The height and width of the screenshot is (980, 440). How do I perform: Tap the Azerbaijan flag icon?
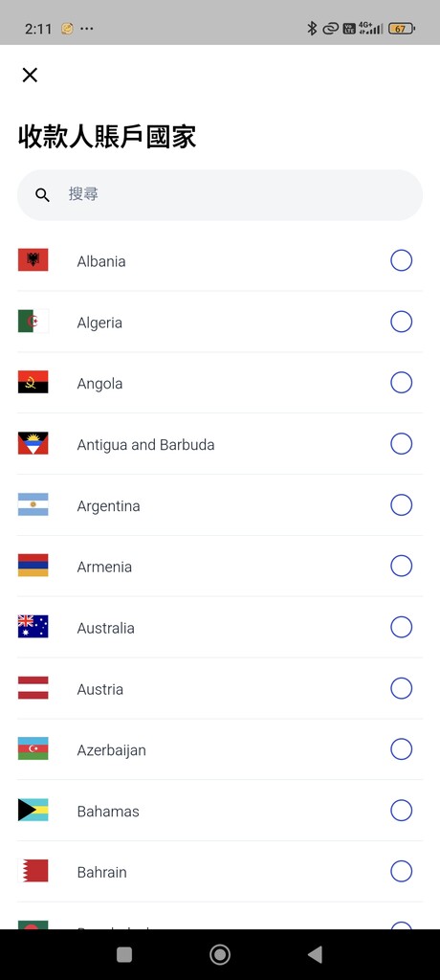click(33, 748)
